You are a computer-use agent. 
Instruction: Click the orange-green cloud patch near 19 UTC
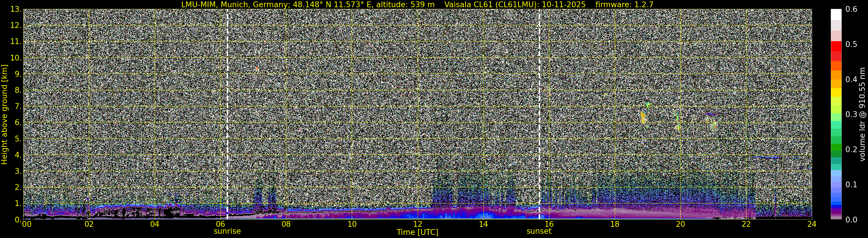pos(643,118)
